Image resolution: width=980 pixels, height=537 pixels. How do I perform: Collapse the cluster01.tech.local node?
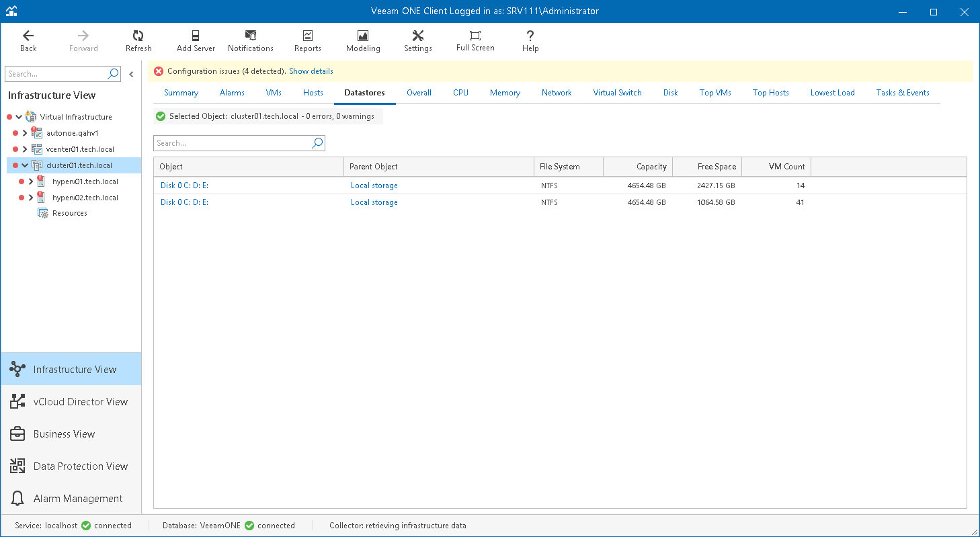pos(25,165)
